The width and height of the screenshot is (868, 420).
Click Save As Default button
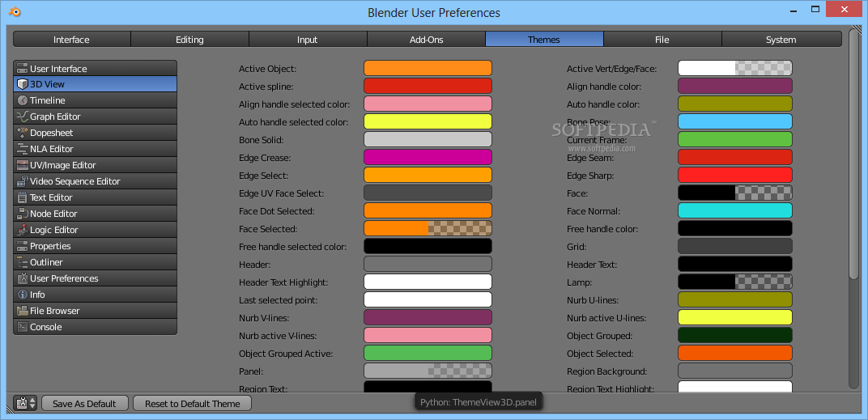click(85, 403)
